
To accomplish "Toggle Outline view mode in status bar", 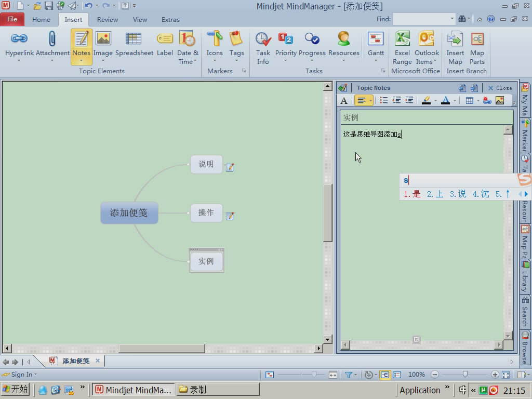I will tap(397, 375).
